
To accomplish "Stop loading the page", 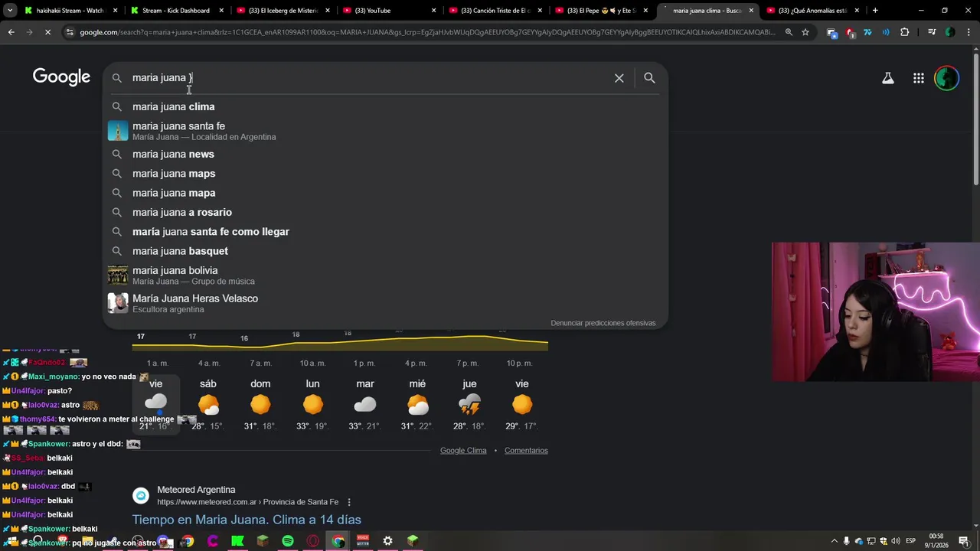I will (47, 32).
